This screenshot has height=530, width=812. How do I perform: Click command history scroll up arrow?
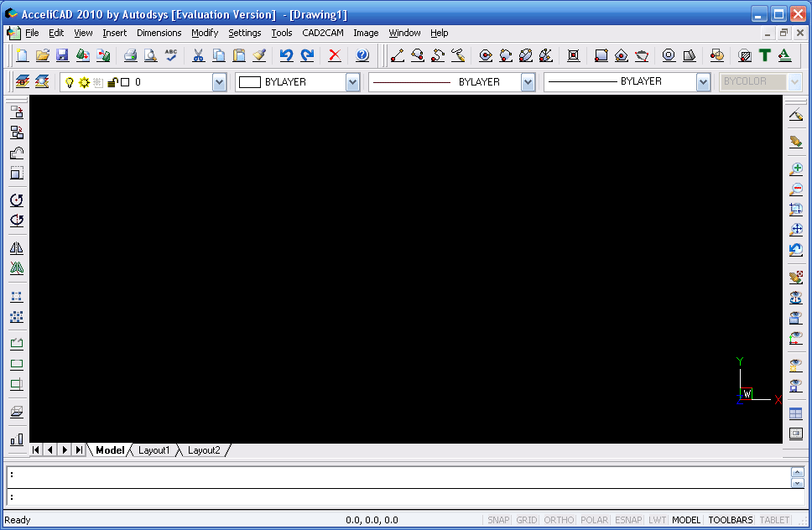click(797, 472)
